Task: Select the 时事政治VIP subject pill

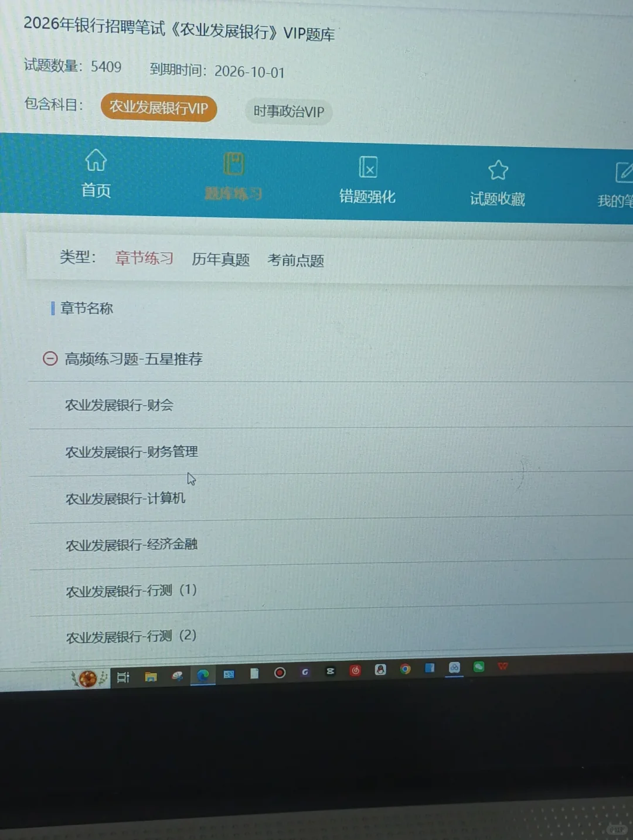Action: [x=289, y=111]
